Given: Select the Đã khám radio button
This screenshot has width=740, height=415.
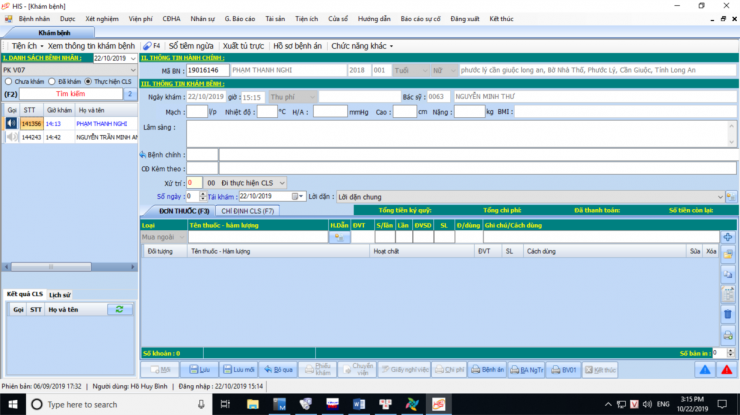Looking at the screenshot, I should pyautogui.click(x=51, y=81).
